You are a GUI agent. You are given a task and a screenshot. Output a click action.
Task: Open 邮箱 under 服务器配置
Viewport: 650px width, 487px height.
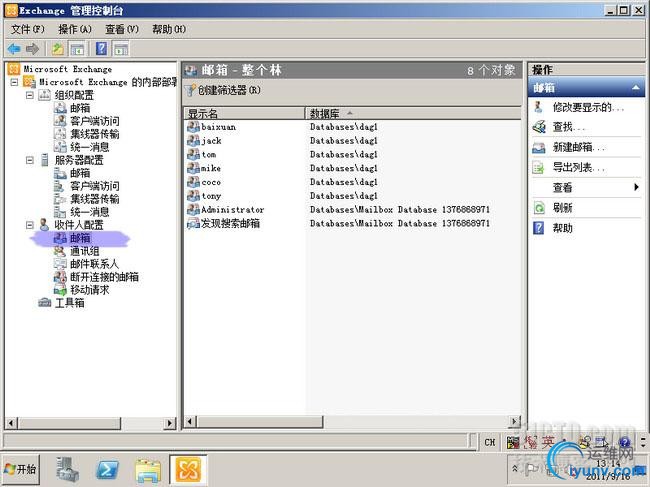80,173
